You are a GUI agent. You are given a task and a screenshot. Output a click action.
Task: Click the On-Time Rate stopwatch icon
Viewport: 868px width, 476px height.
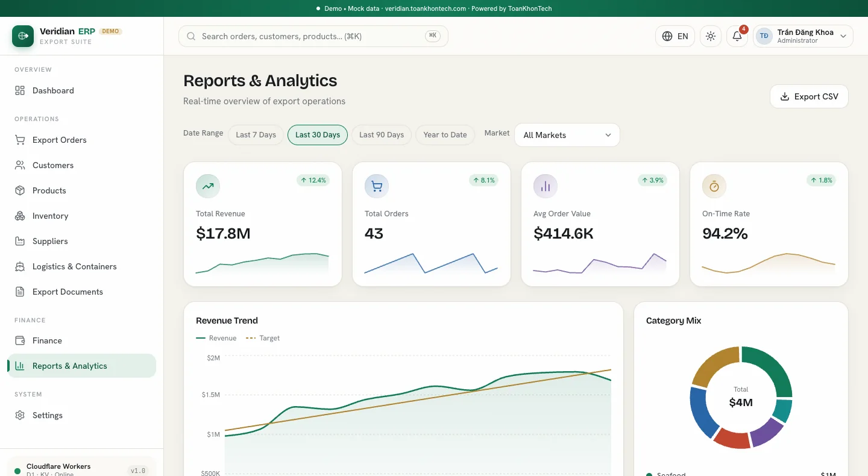point(714,187)
